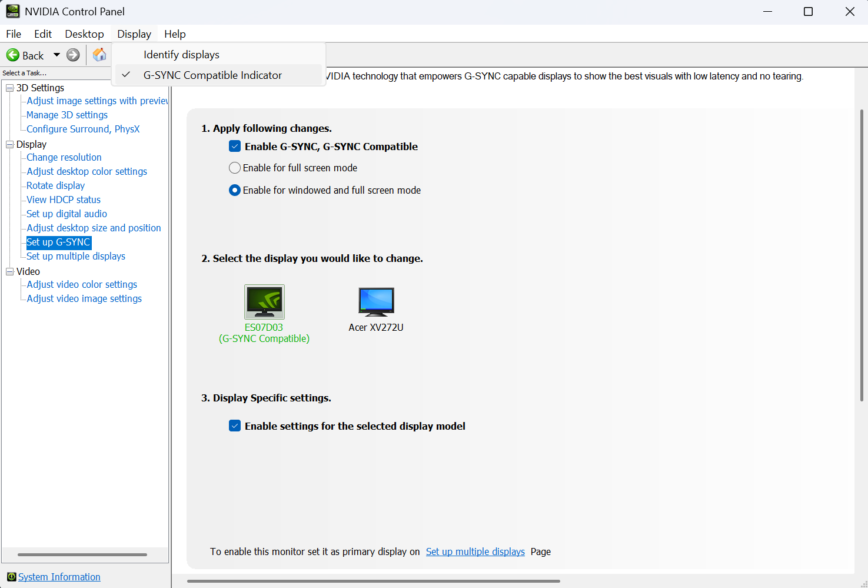Open Adjust desktop color settings

pos(87,172)
